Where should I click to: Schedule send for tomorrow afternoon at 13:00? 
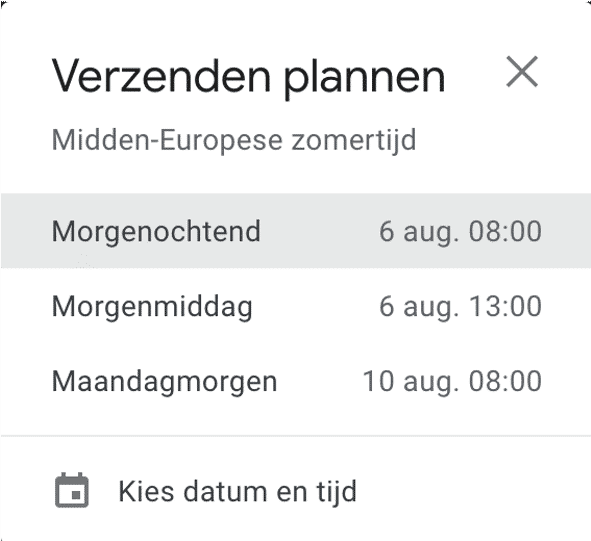(x=296, y=306)
